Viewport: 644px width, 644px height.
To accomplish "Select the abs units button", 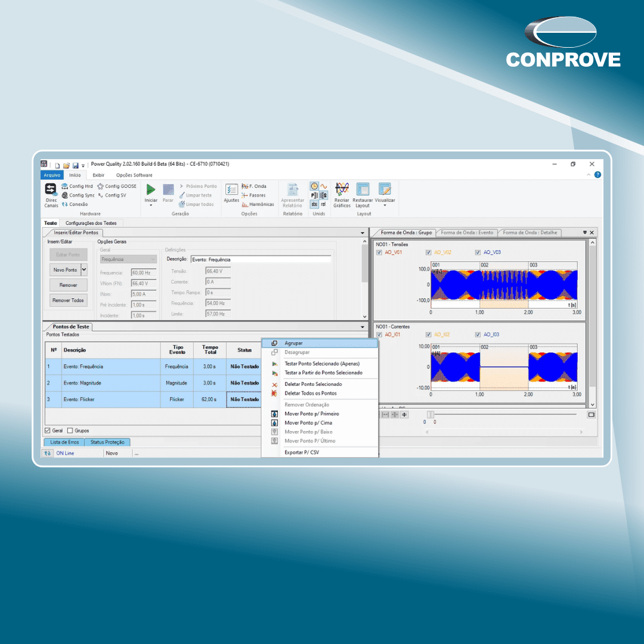I will pos(314,204).
